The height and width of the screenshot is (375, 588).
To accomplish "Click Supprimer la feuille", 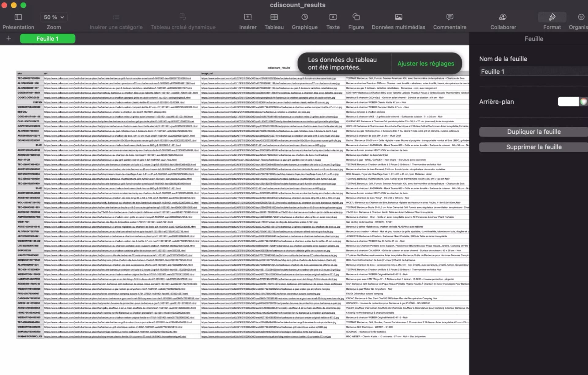I will [x=533, y=147].
